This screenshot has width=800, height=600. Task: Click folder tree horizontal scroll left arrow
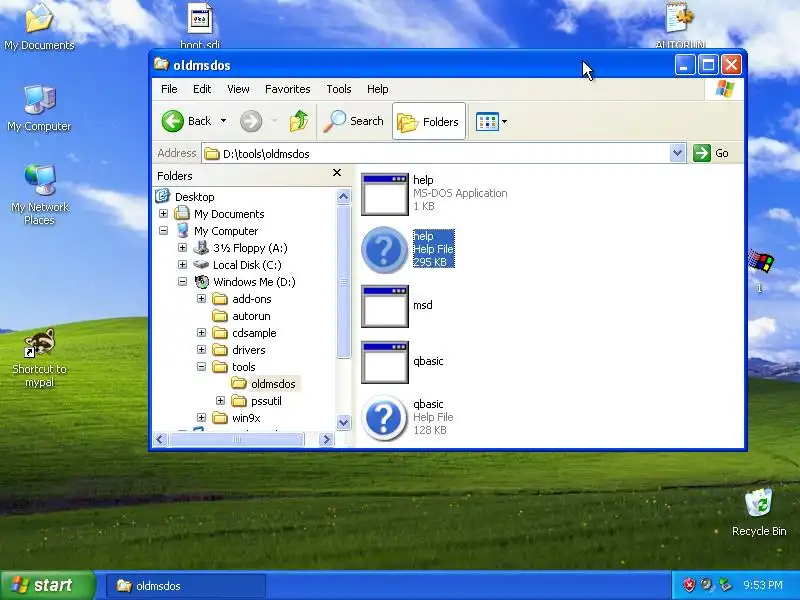click(160, 439)
